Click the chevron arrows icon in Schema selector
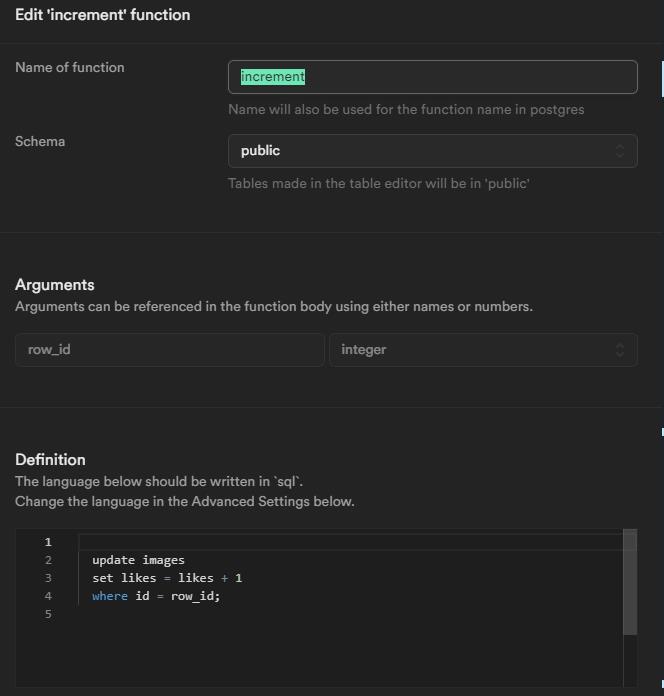664x696 pixels. click(x=620, y=151)
